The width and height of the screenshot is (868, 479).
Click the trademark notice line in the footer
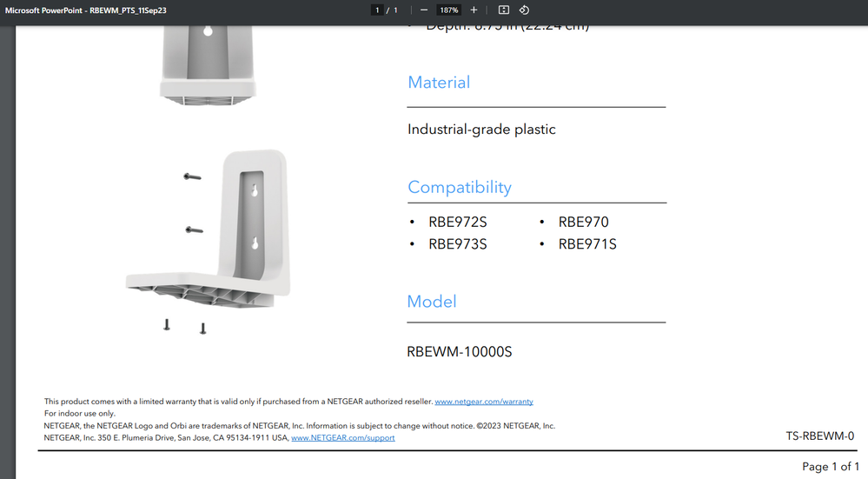[x=300, y=426]
